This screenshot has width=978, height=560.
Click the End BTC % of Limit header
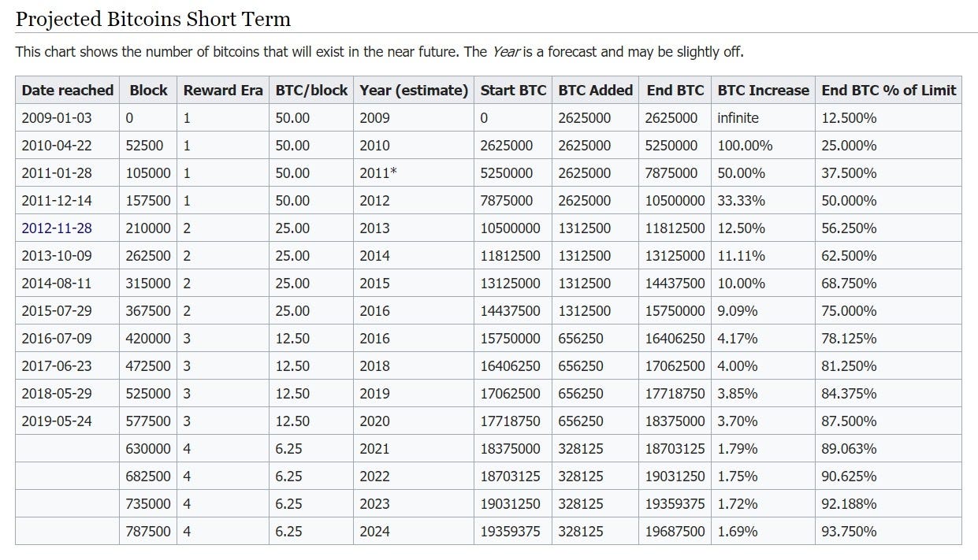[888, 91]
